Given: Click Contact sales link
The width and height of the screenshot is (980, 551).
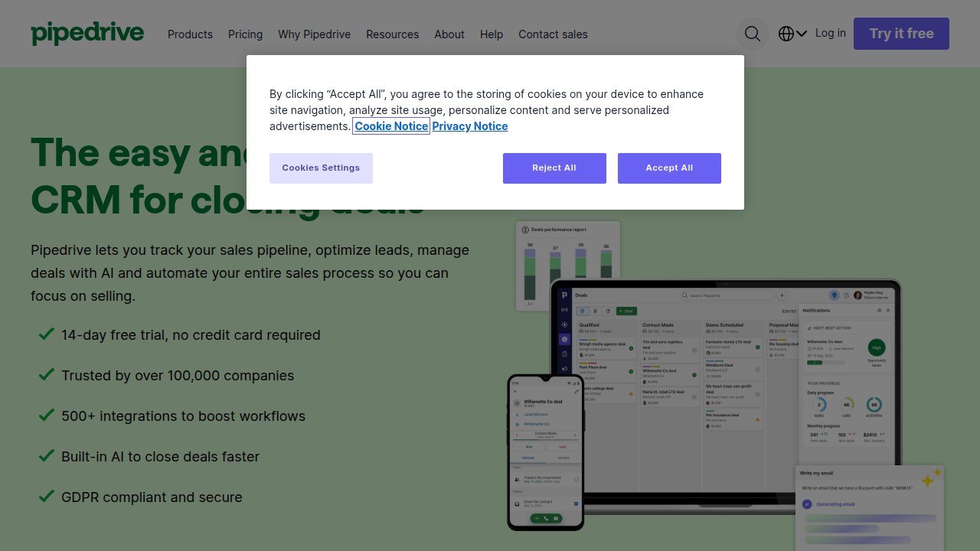Looking at the screenshot, I should point(553,34).
